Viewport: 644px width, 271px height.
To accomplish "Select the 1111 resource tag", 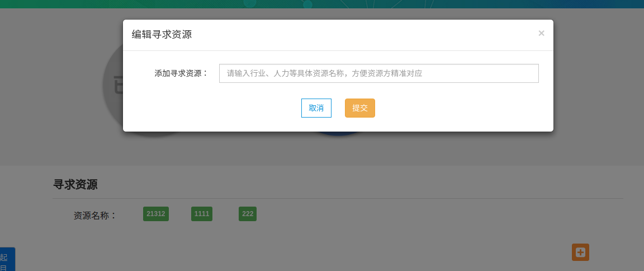I will point(202,214).
